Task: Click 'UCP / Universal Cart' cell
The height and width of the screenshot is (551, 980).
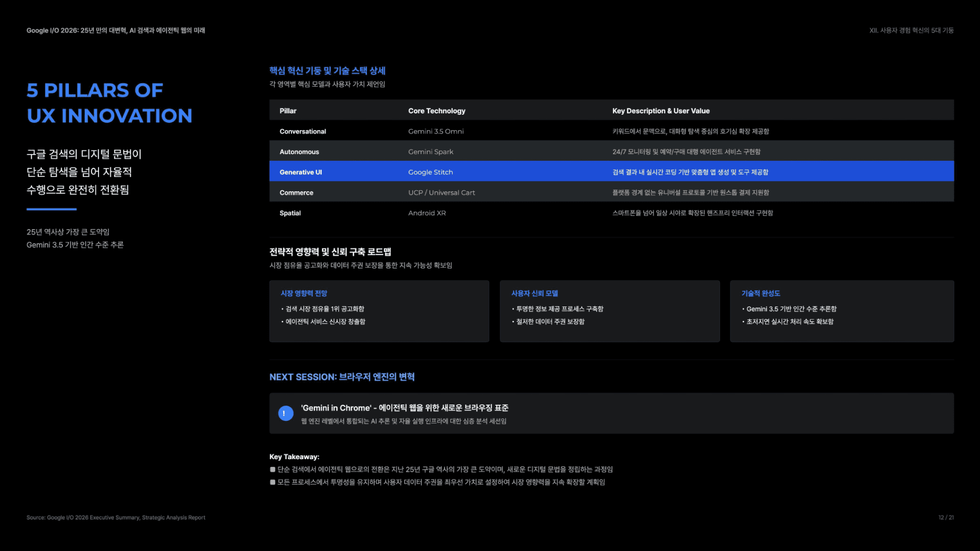Action: [442, 192]
